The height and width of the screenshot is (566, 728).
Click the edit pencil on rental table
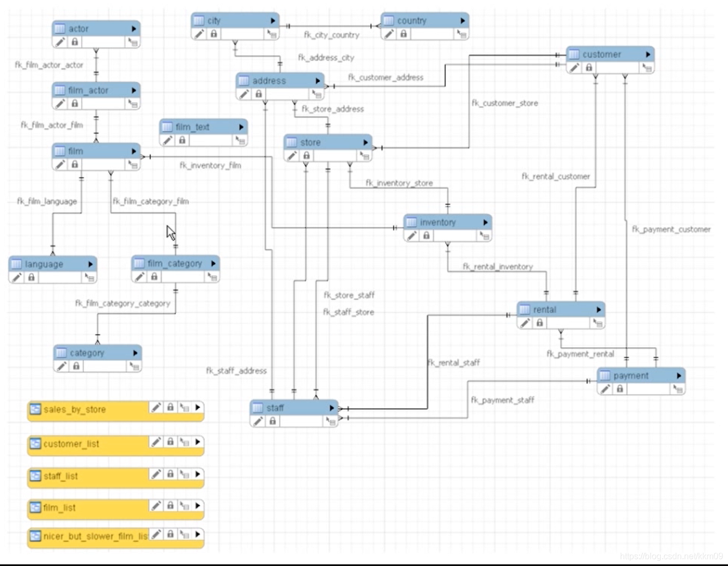pyautogui.click(x=525, y=323)
